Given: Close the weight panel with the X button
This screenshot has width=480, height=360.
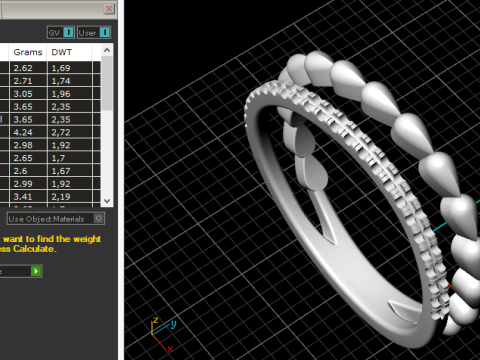Looking at the screenshot, I should coord(109,9).
